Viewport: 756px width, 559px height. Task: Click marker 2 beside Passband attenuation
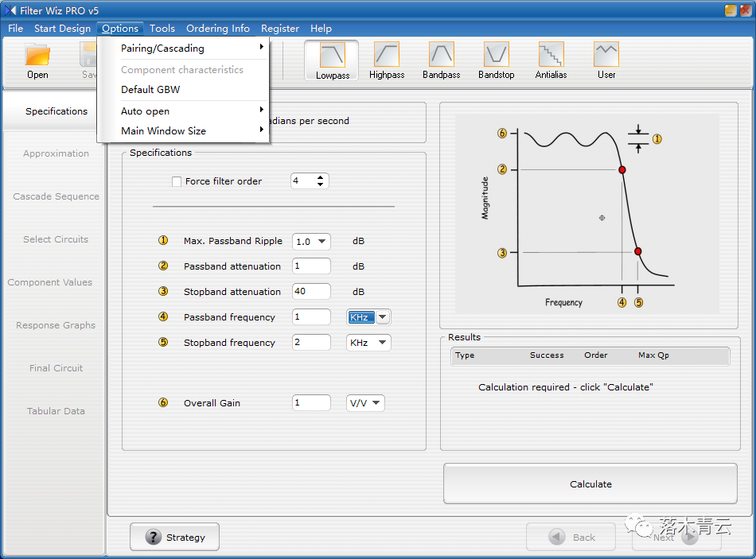point(163,266)
